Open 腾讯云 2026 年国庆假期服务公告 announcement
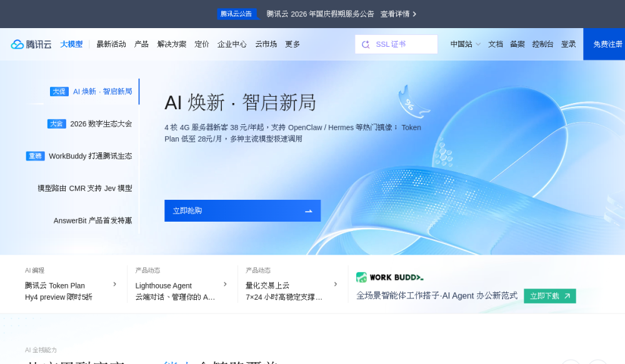The image size is (625, 364). point(320,14)
